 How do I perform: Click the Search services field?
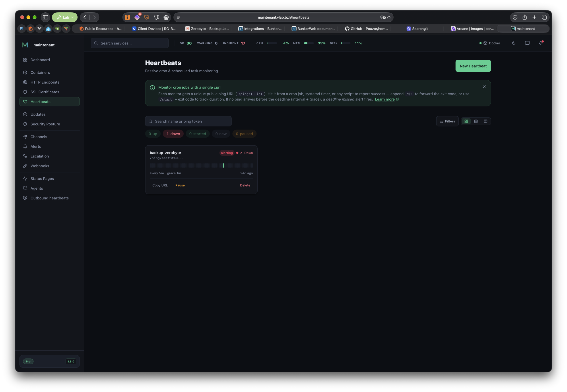[x=130, y=43]
